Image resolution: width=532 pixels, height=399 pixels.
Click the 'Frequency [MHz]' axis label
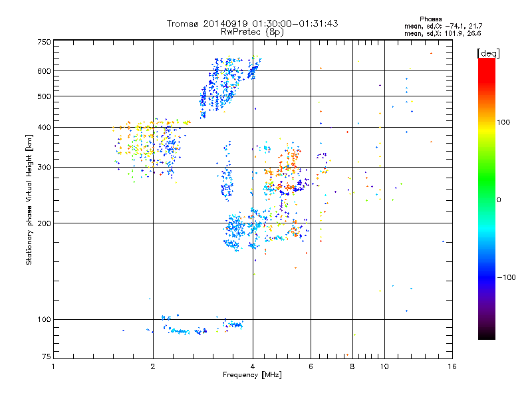(252, 375)
